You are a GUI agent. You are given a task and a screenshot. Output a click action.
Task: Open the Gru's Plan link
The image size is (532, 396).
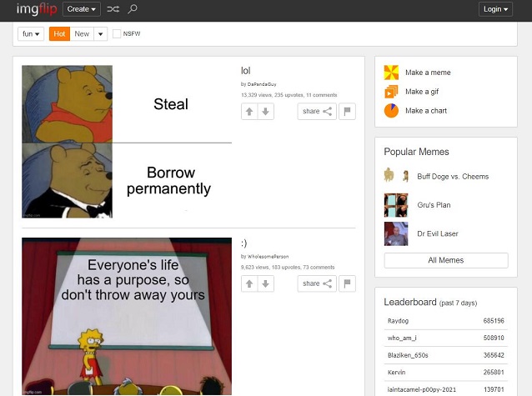point(434,205)
